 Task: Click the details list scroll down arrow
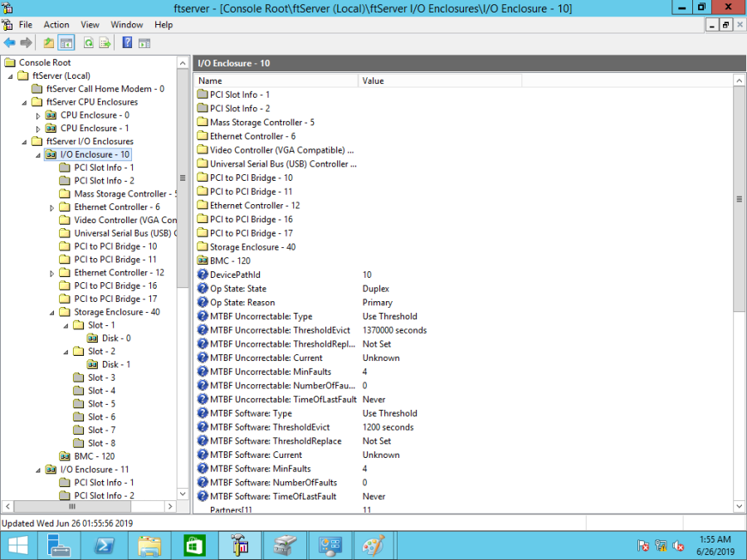click(739, 506)
